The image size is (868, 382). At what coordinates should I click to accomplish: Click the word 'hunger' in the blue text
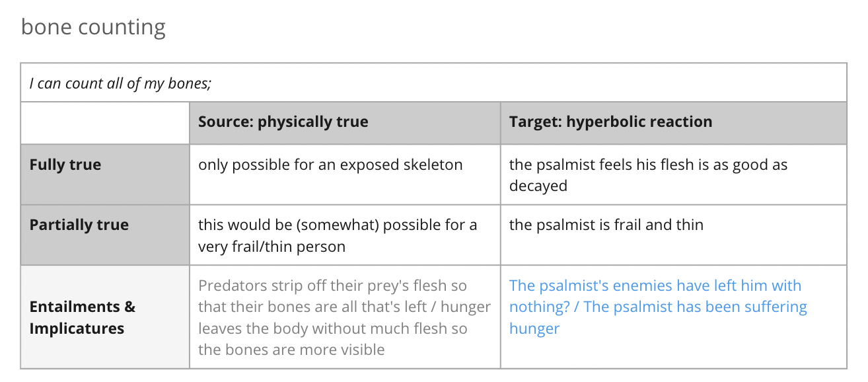(534, 328)
